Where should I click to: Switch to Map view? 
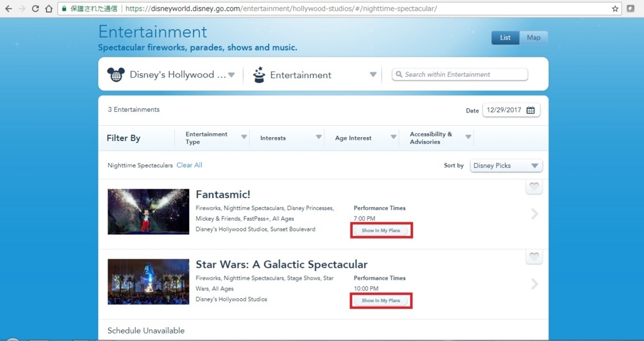pos(533,37)
